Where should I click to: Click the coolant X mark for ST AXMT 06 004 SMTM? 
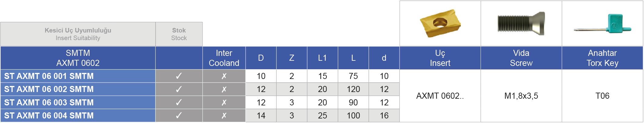[x=224, y=115]
